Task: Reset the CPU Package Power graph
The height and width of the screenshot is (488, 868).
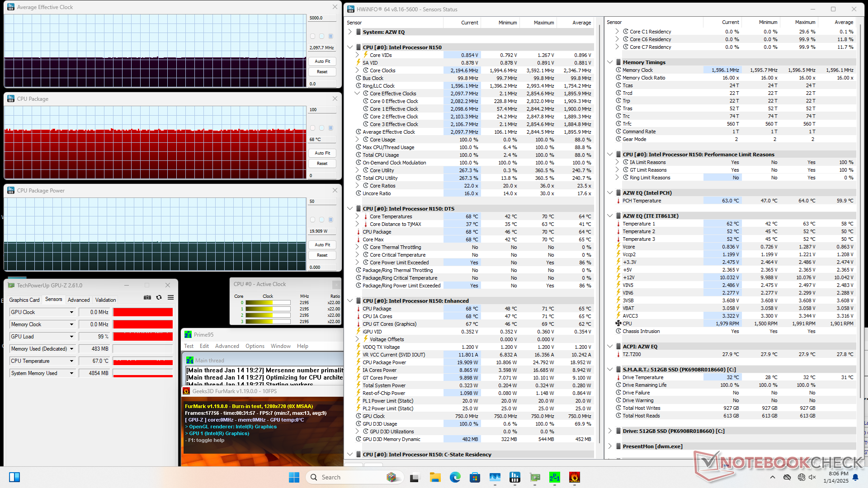Action: point(322,255)
